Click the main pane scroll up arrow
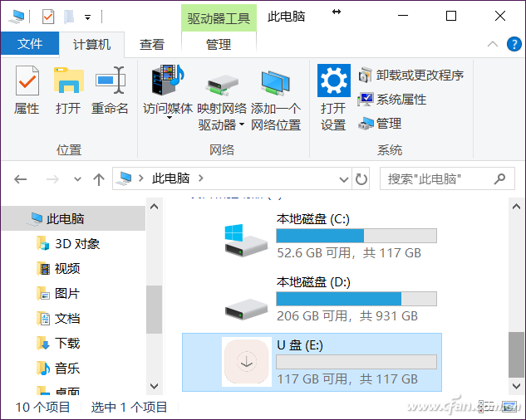 point(516,207)
